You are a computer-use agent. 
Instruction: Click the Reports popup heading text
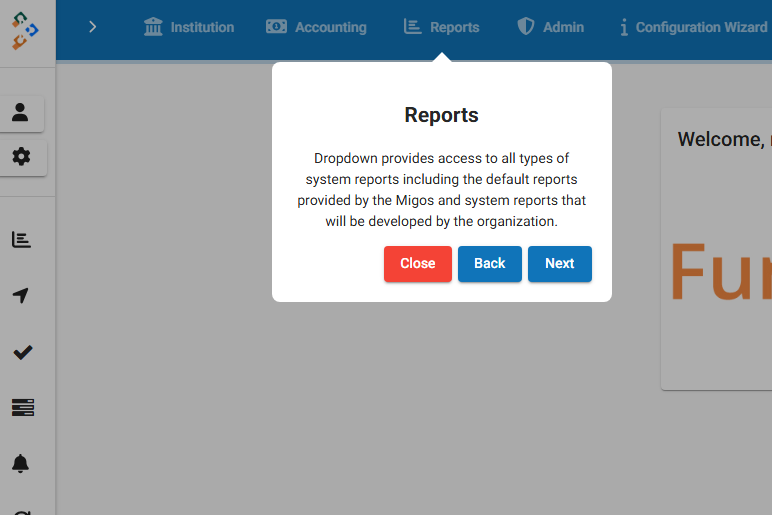click(x=441, y=115)
